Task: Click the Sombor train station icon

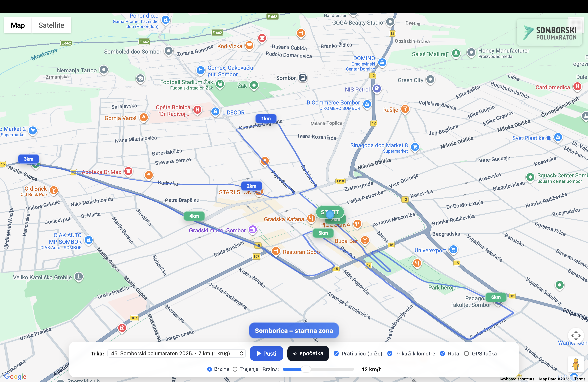Action: [303, 78]
